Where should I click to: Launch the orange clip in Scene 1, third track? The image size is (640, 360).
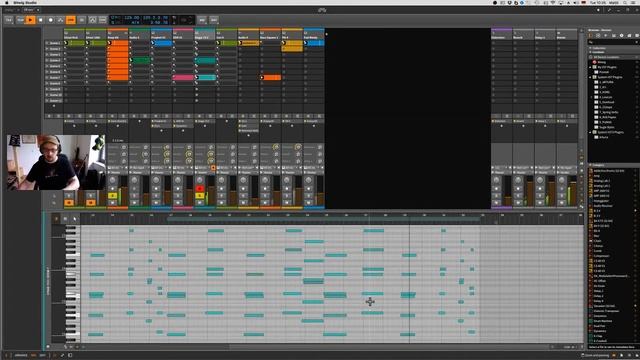click(110, 43)
